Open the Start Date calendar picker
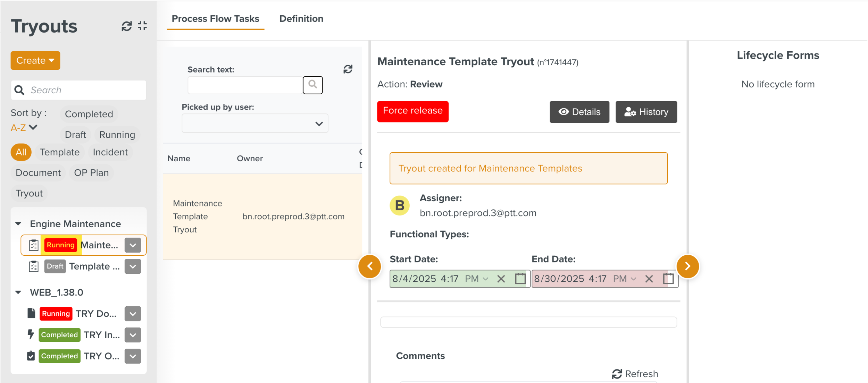 [519, 279]
